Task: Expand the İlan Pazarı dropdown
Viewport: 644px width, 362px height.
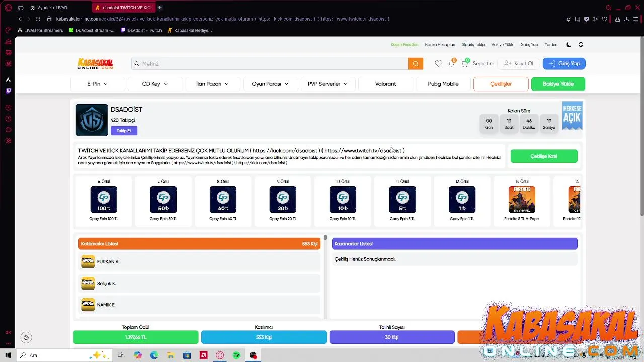Action: (212, 84)
